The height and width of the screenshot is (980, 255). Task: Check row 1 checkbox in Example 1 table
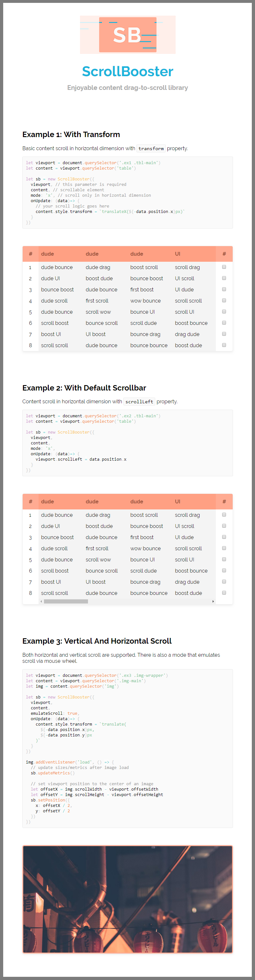tap(224, 267)
